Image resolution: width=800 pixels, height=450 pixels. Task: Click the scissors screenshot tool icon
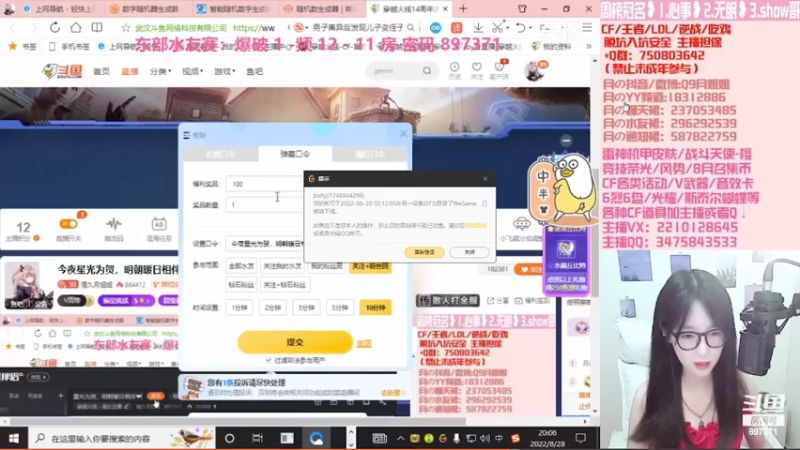pos(497,28)
